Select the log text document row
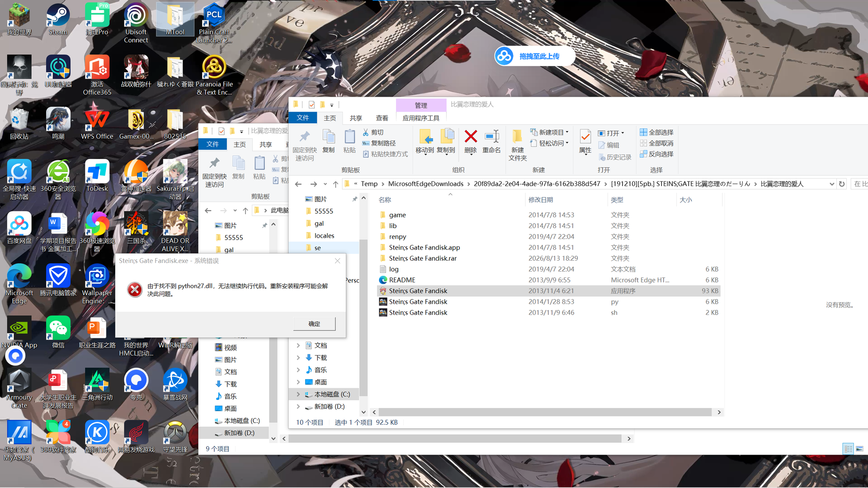 point(548,269)
